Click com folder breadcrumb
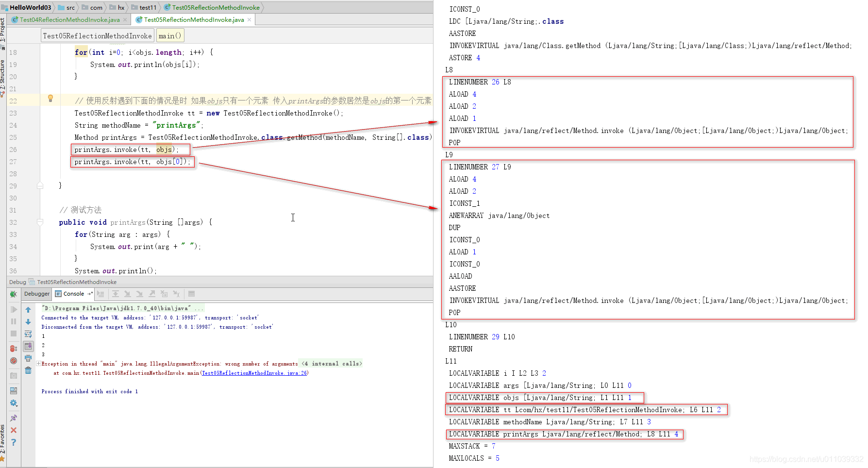Viewport: 868px width, 468px height. click(x=92, y=7)
